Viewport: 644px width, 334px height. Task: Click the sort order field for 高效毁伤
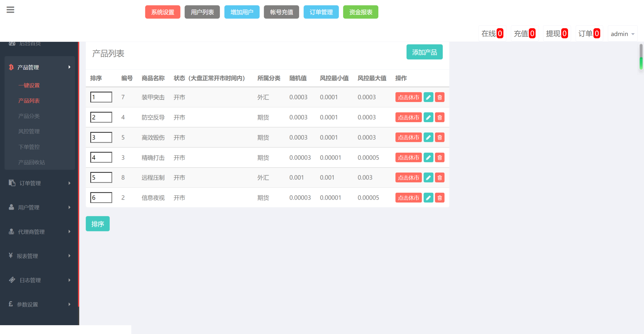pyautogui.click(x=101, y=137)
